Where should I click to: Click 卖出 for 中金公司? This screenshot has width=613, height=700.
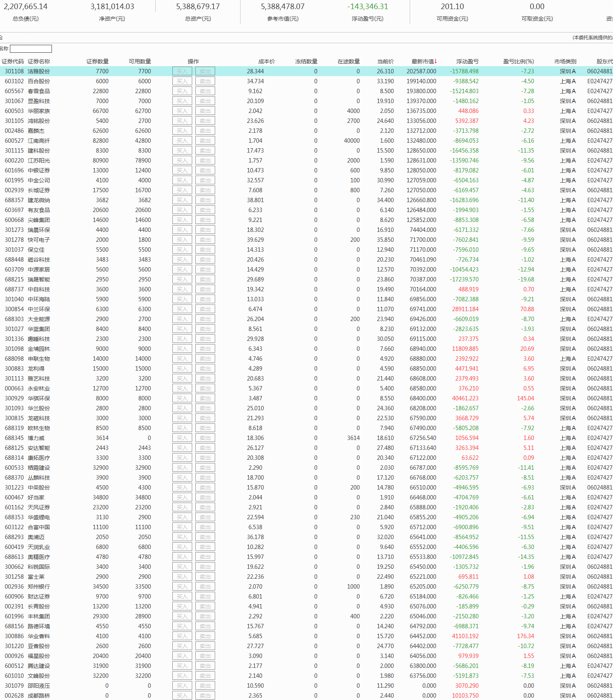click(205, 180)
